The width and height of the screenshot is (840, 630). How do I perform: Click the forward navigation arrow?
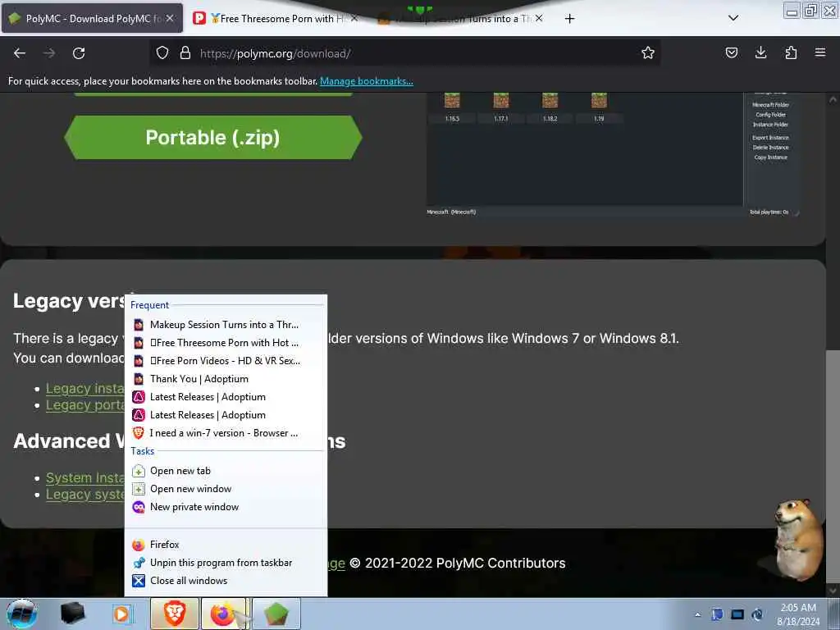pyautogui.click(x=49, y=53)
